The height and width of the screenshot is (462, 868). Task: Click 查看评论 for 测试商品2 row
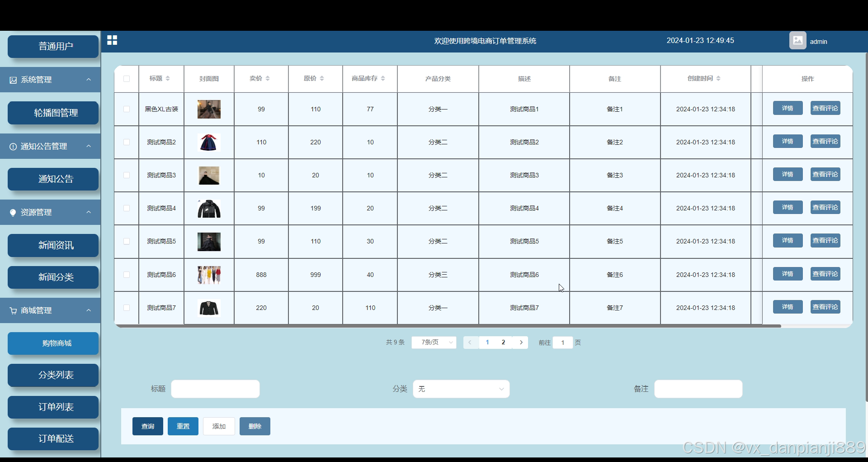point(826,141)
